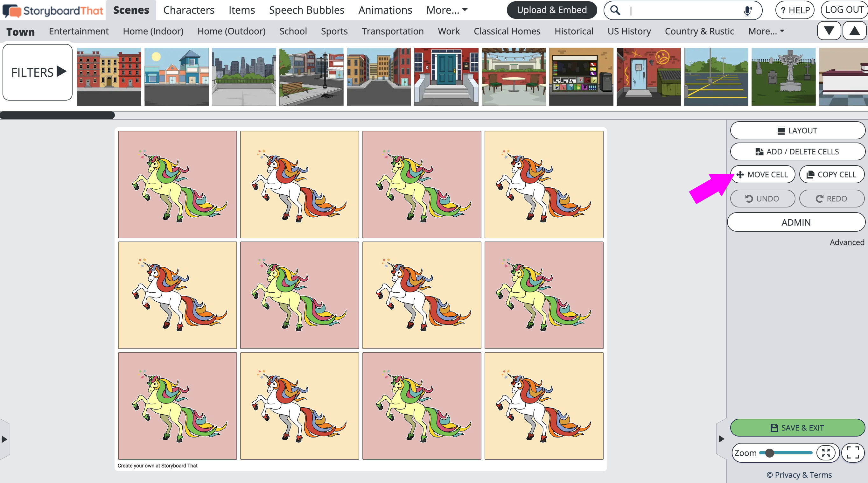Click the COPY CELL button

[832, 174]
